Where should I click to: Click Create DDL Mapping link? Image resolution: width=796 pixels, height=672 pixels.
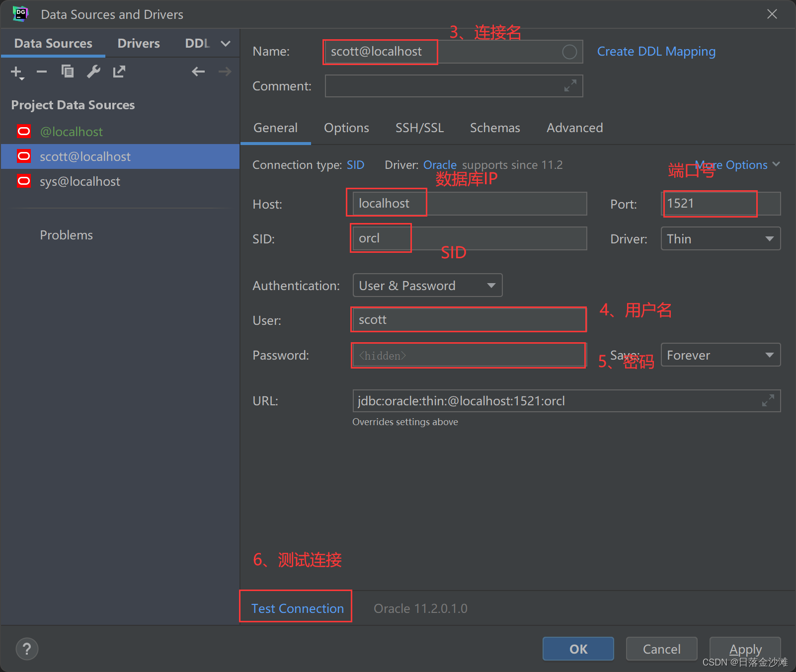tap(656, 52)
